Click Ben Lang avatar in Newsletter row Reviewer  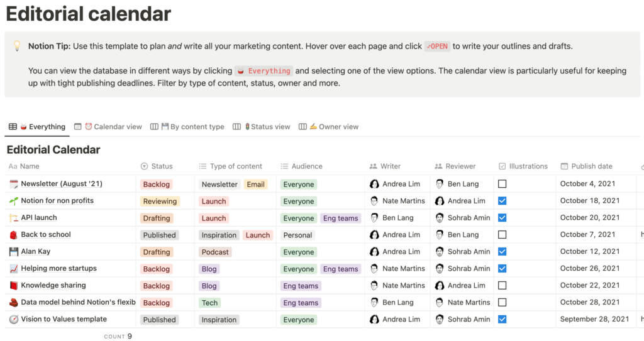(x=440, y=184)
